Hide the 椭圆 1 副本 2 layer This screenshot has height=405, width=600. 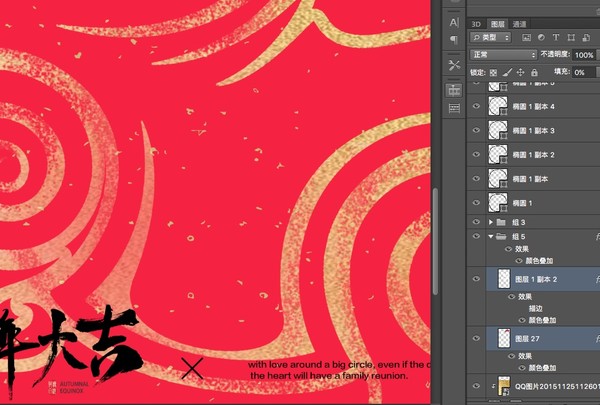[476, 155]
